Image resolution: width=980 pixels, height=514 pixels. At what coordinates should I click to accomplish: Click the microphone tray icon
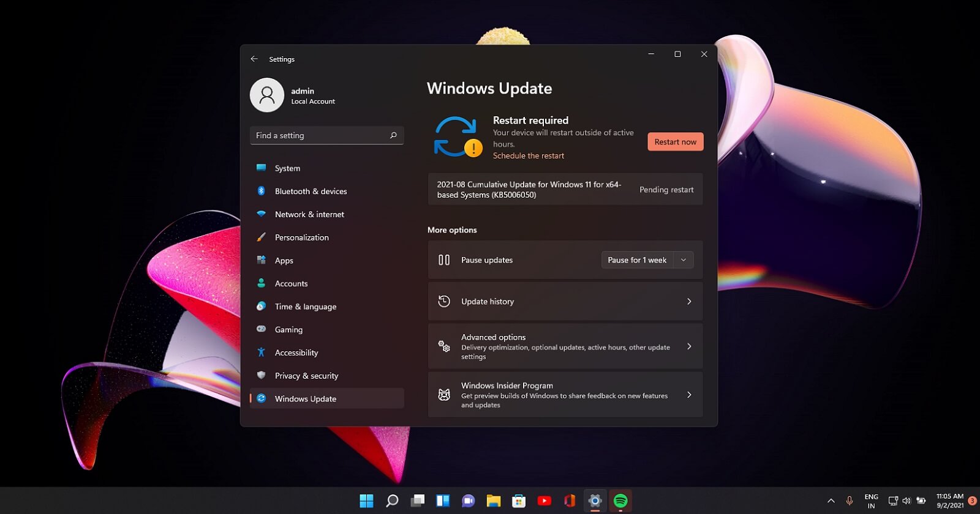[850, 501]
